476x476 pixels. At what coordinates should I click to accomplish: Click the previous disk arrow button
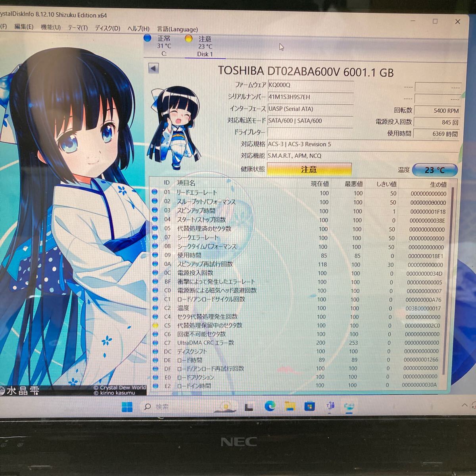[154, 69]
